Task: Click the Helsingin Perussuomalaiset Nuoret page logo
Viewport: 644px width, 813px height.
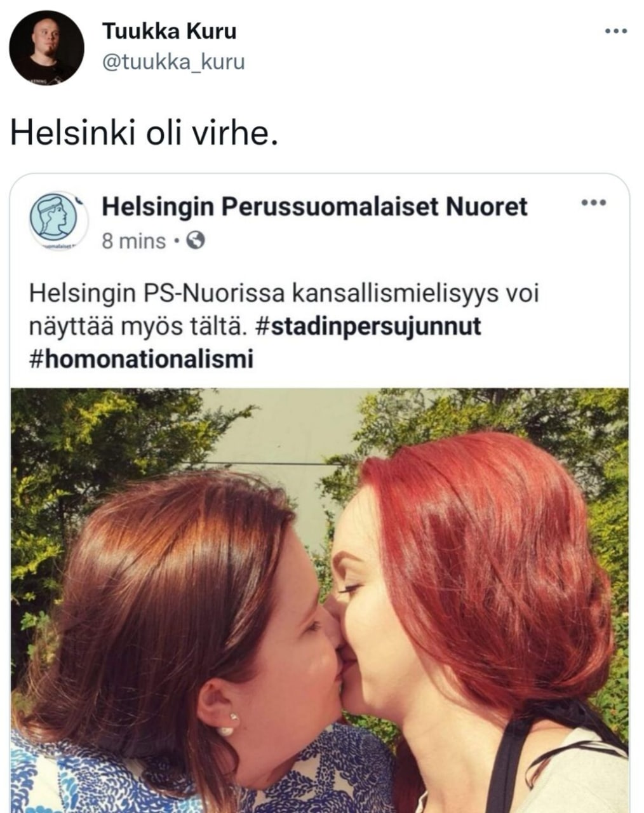Action: [58, 219]
